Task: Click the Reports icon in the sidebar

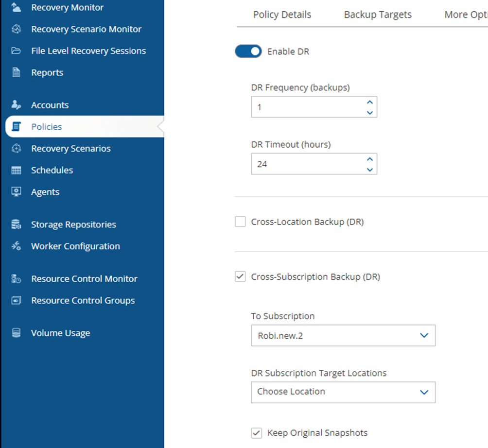Action: 16,72
